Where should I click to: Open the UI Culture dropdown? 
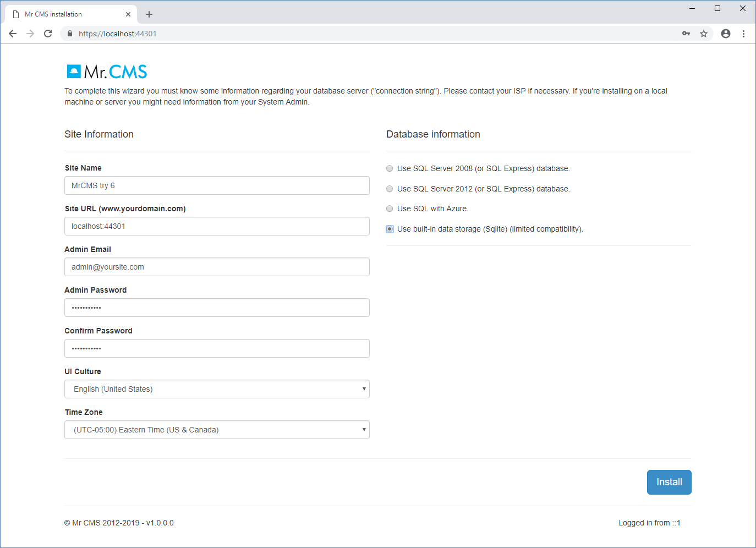(x=217, y=389)
